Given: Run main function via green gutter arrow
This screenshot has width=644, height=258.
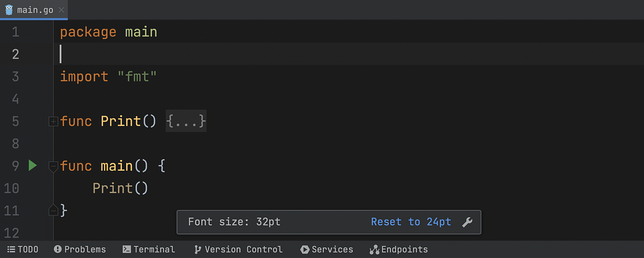Looking at the screenshot, I should (x=33, y=166).
